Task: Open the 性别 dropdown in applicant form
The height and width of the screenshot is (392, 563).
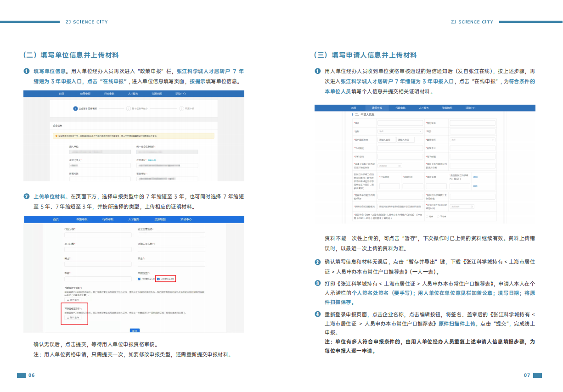Action: click(400, 131)
